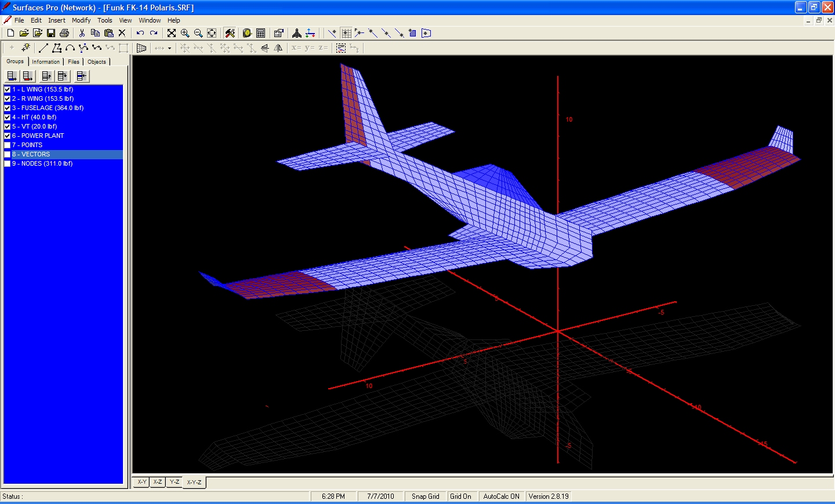The width and height of the screenshot is (835, 504).
Task: Click the Paste clipboard icon
Action: (x=108, y=33)
